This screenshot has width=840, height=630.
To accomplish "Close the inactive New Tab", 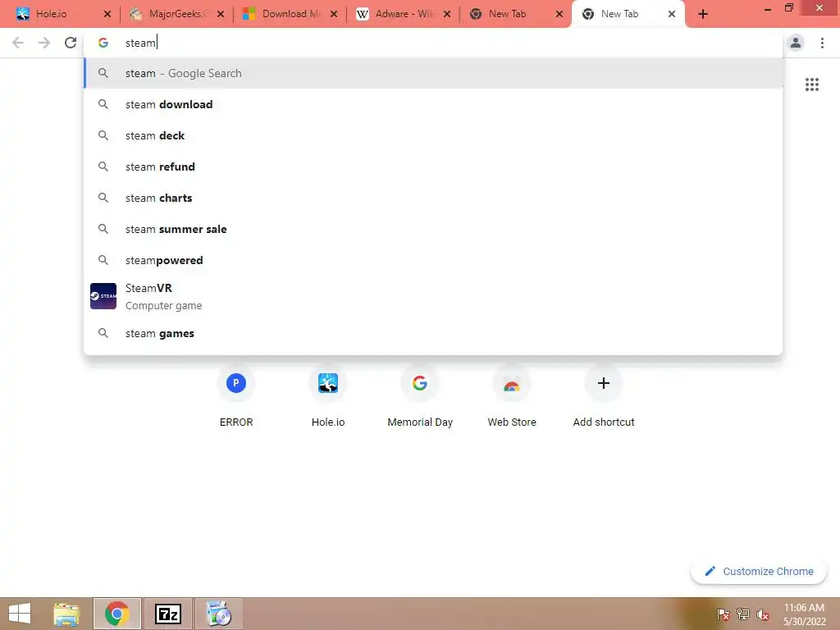I will (559, 14).
